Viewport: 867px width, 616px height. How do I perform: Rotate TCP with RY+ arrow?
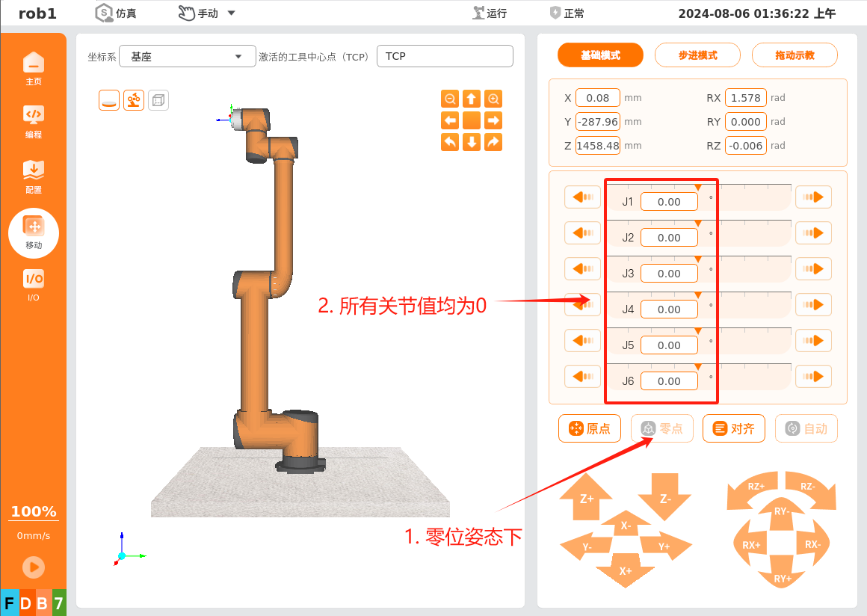pos(782,575)
